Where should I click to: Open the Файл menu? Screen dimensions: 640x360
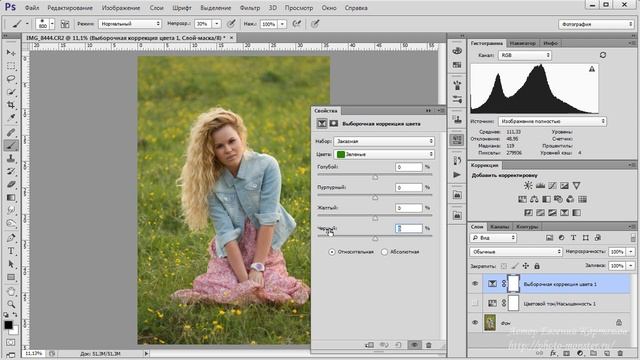(x=32, y=8)
